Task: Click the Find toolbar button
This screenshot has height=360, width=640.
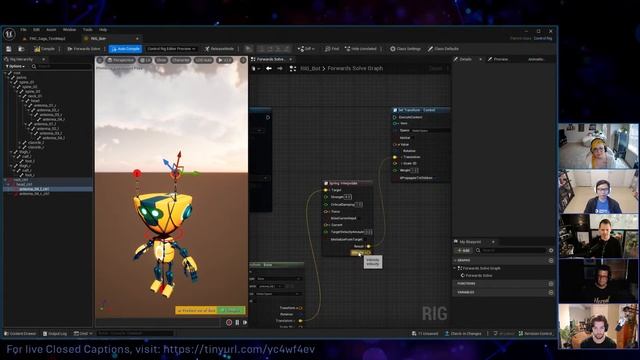Action: [x=332, y=49]
